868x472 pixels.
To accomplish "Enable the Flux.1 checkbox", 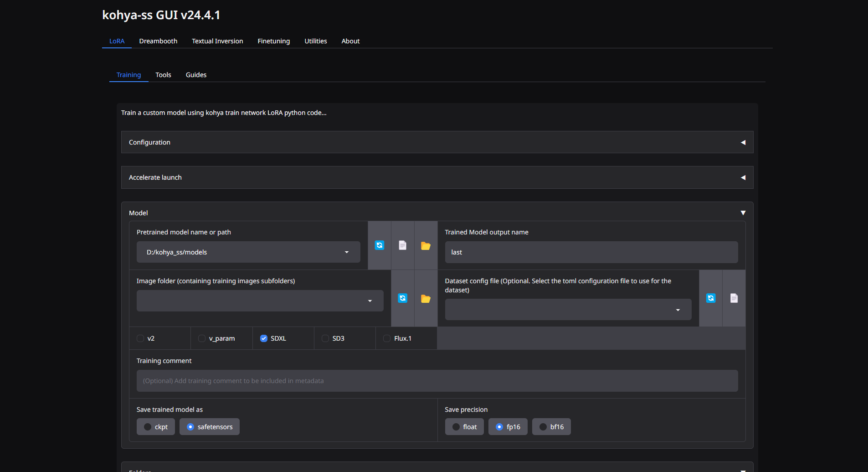I will pos(387,338).
